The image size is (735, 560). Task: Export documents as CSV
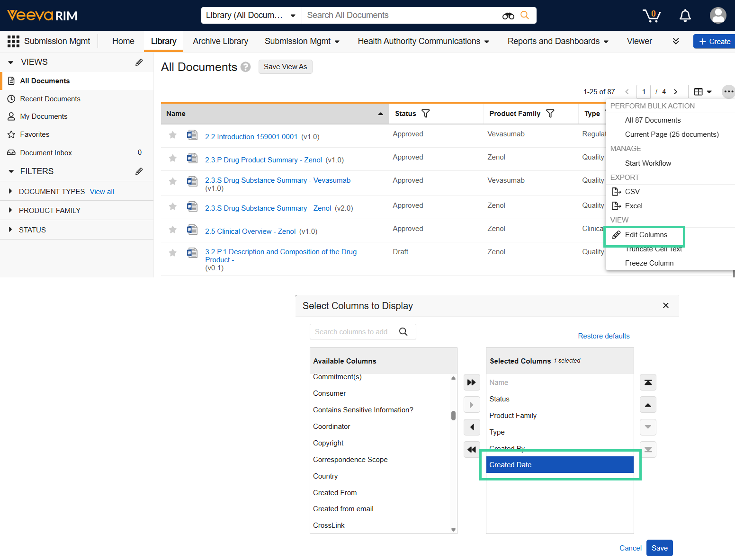coord(632,192)
